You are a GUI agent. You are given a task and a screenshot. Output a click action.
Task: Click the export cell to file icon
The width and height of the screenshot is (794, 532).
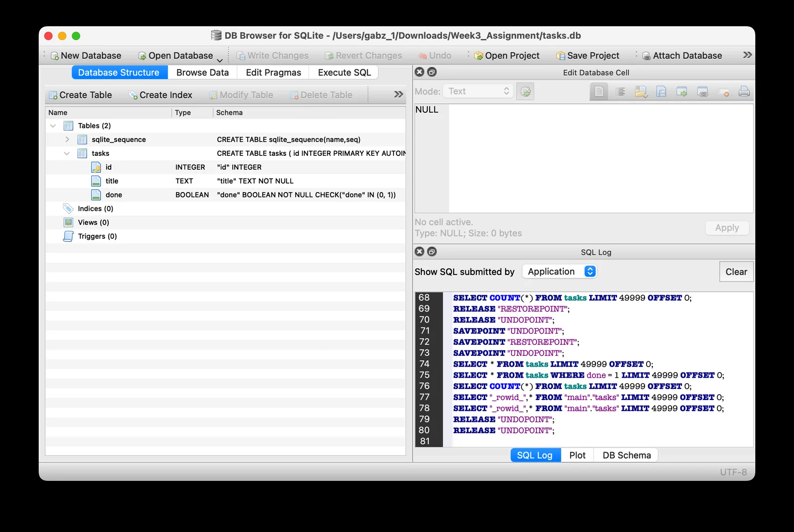pyautogui.click(x=682, y=91)
